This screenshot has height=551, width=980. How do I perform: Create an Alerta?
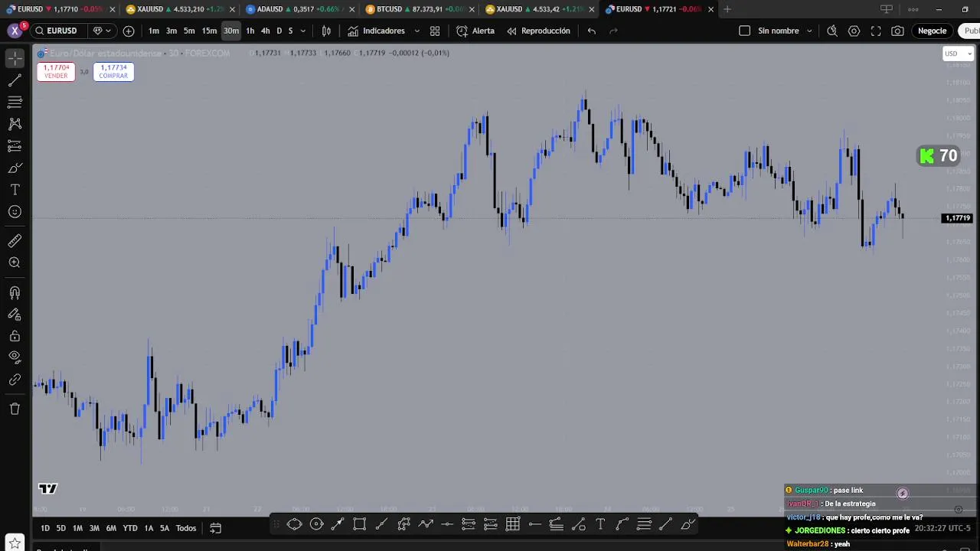[x=475, y=31]
